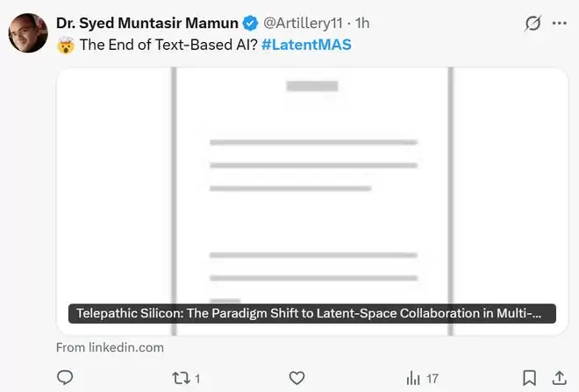The image size is (579, 392).
Task: Click the blue verified badge
Action: 249,23
